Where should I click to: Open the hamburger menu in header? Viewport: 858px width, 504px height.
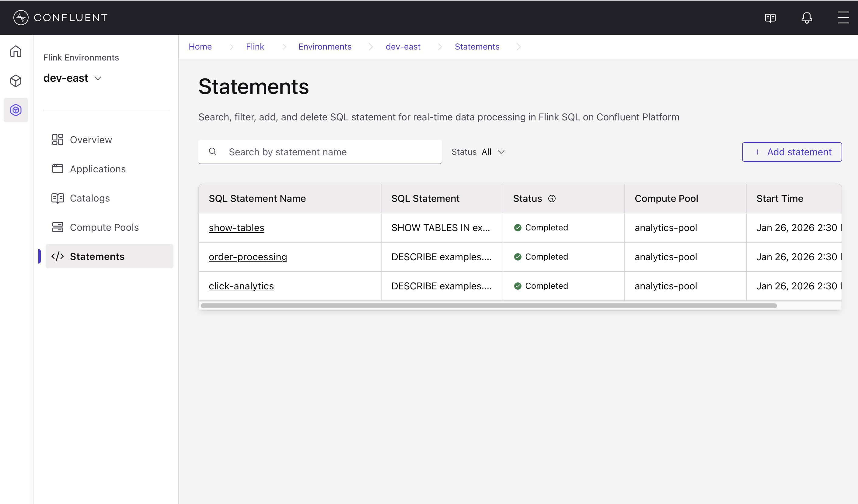tap(843, 18)
